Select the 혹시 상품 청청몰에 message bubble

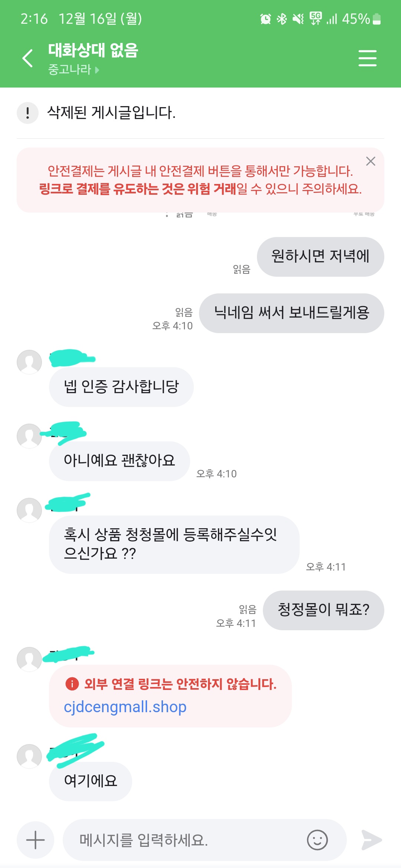pyautogui.click(x=174, y=545)
